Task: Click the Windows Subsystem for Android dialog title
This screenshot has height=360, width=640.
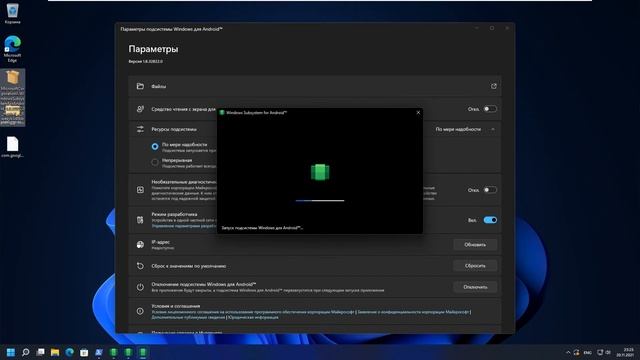Action: (x=256, y=112)
